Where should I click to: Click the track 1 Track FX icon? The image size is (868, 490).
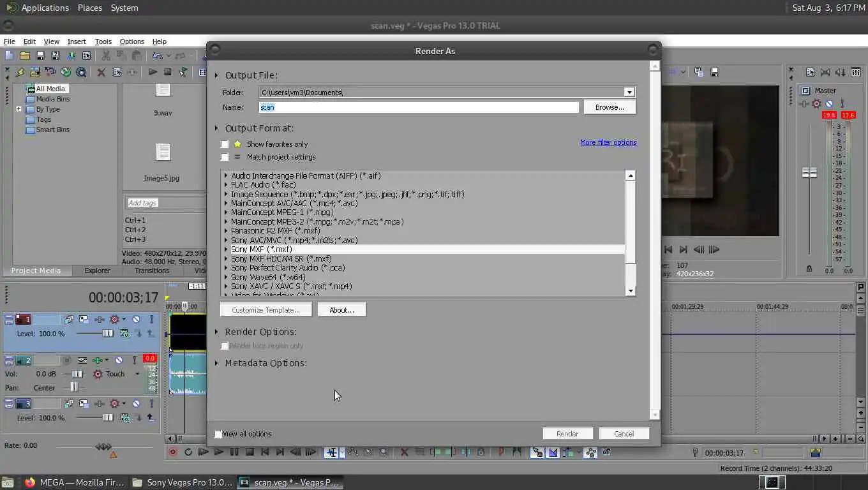[100, 319]
